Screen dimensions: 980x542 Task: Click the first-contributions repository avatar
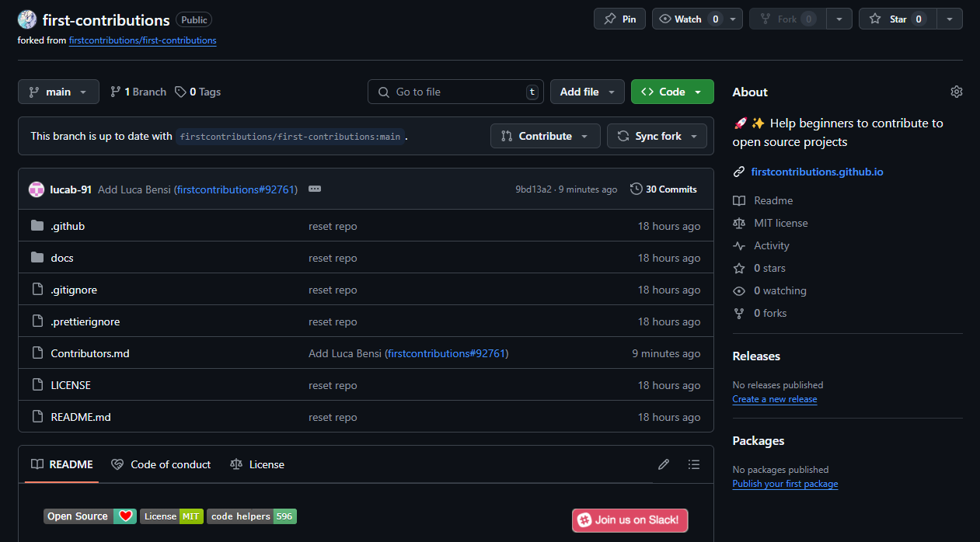click(27, 20)
